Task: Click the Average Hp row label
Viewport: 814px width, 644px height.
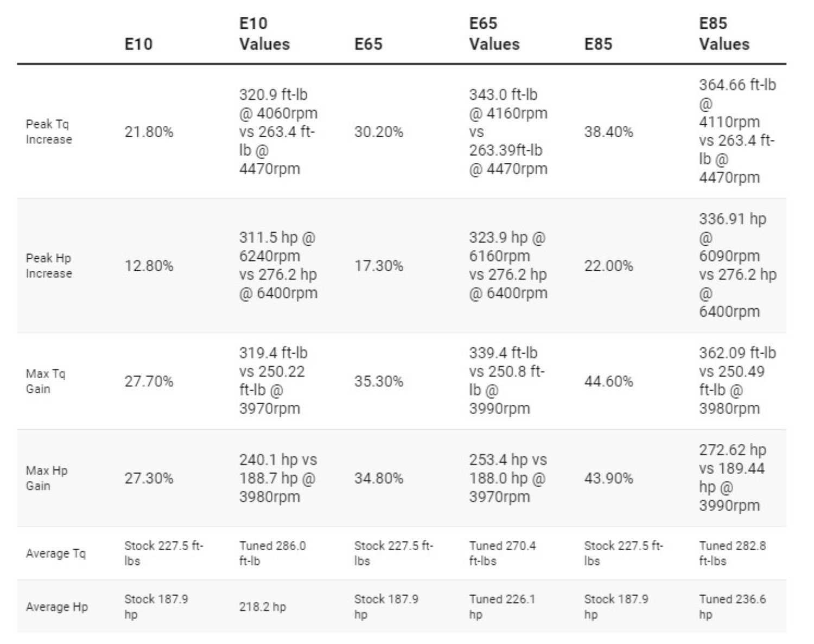Action: coord(57,607)
